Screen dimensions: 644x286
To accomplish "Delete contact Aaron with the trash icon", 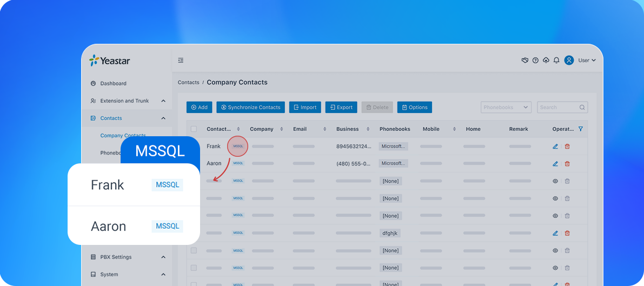I will click(x=567, y=164).
